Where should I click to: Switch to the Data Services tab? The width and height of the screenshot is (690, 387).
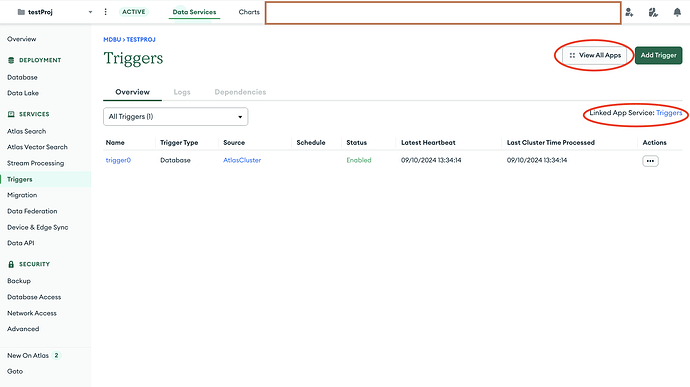click(194, 12)
